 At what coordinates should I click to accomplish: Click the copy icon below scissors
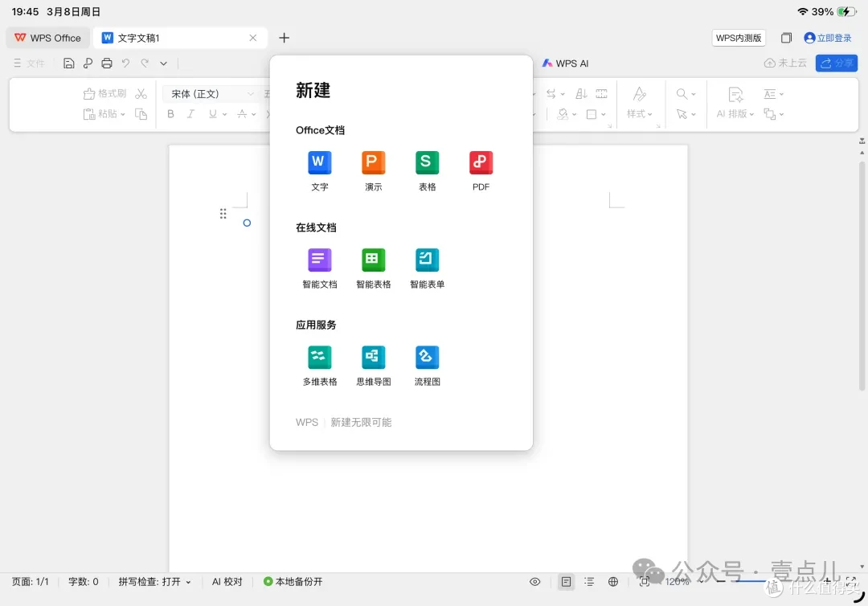141,113
